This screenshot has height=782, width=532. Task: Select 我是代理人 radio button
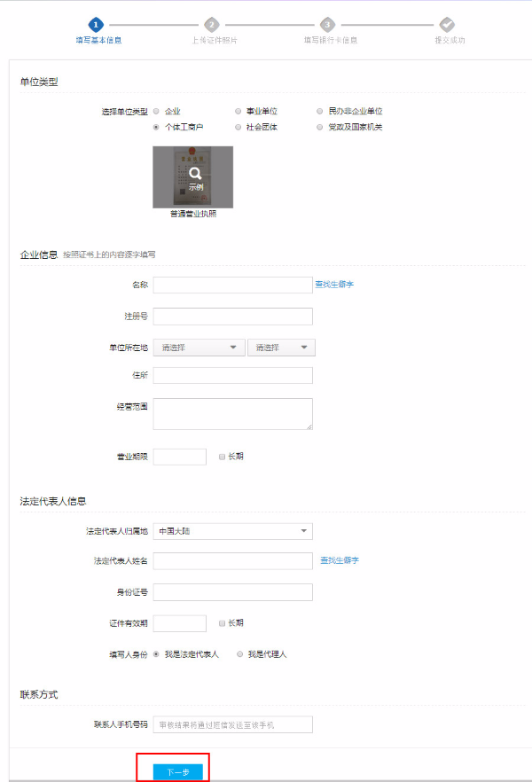pyautogui.click(x=239, y=654)
